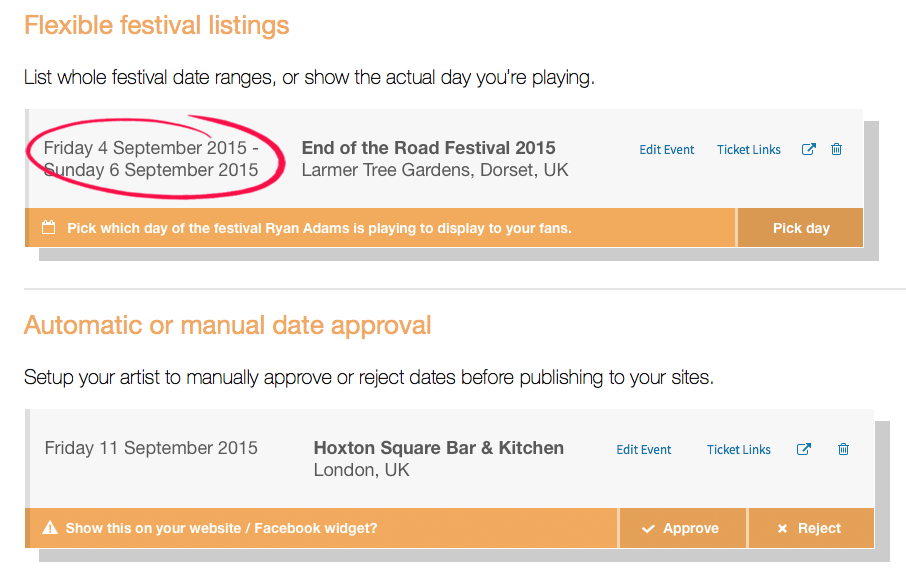
Task: Click the circled festival date range
Action: pos(151,159)
